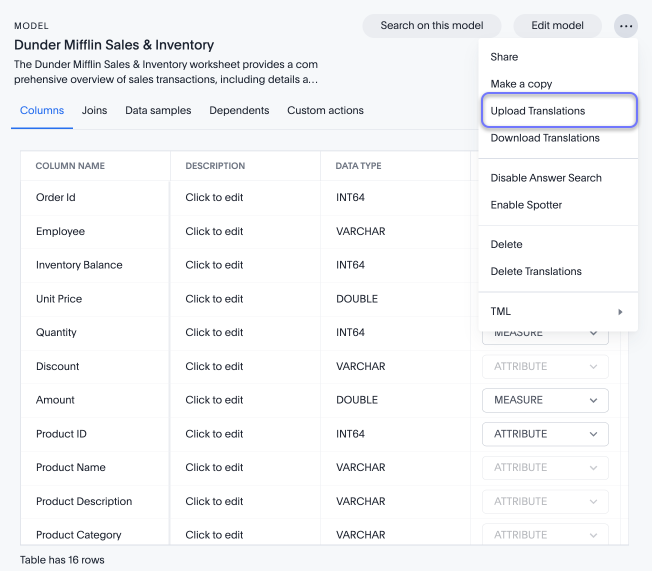Screen dimensions: 652x571
Task: Choose Download Translations menu option
Action: (x=545, y=138)
